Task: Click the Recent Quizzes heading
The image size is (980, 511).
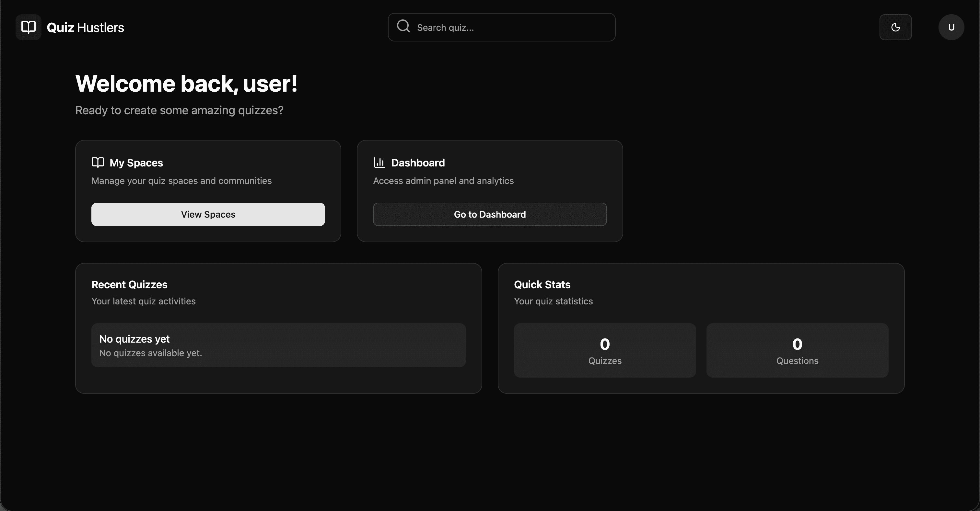Action: coord(129,284)
